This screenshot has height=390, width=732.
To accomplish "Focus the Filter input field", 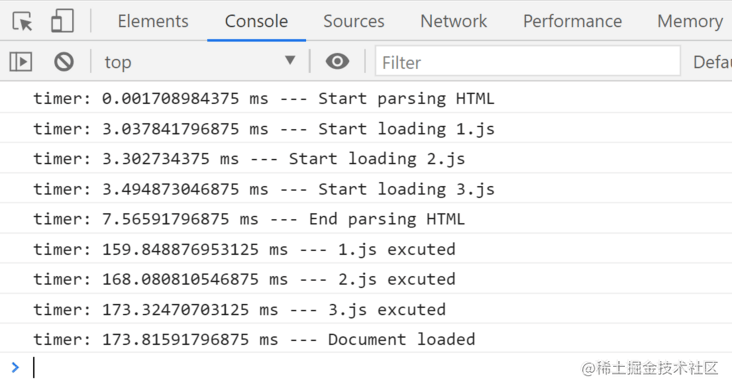I will 528,61.
